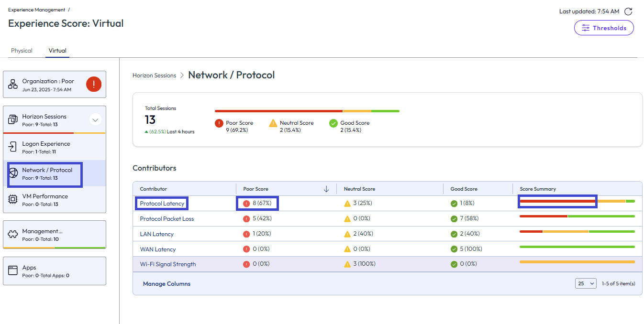
Task: Click the red alert icon on Organization card
Action: pos(94,85)
